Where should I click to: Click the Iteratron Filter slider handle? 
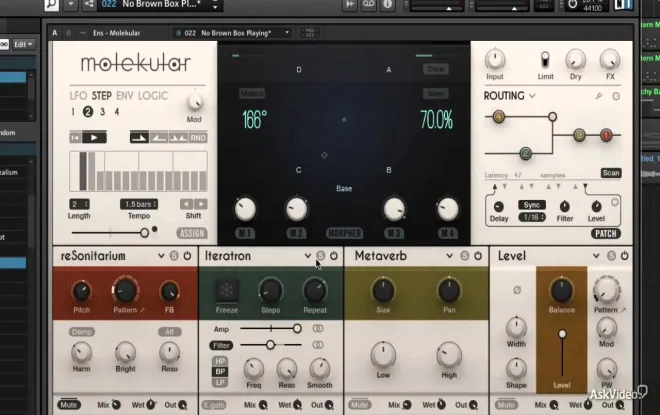(270, 345)
